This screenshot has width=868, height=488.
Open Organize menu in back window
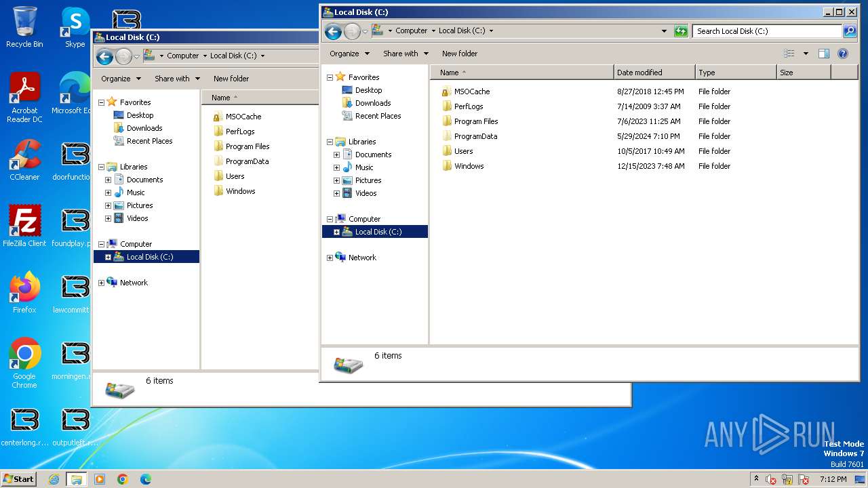(121, 79)
